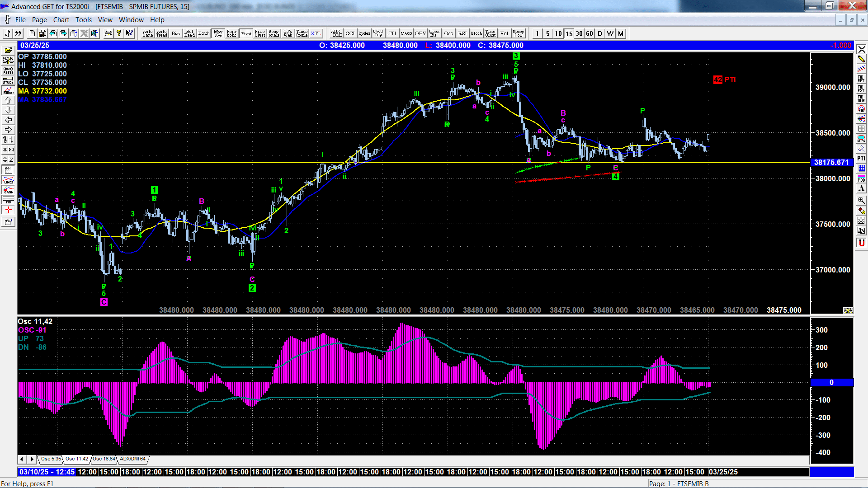
Task: Toggle the Bias study button
Action: click(x=176, y=33)
